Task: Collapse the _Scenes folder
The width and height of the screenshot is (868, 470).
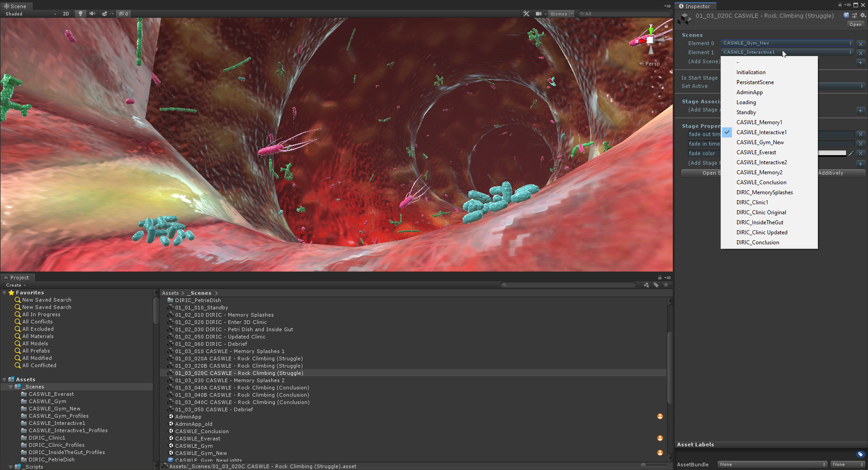Action: coord(11,387)
